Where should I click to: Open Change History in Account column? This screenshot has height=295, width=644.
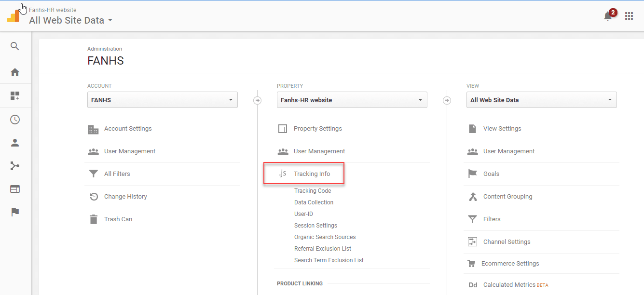point(125,197)
